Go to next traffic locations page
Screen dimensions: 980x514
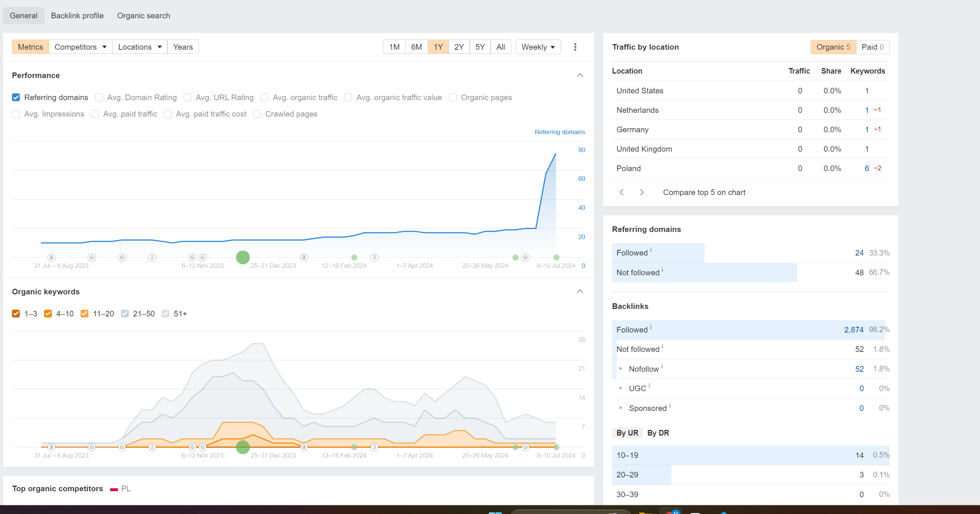click(x=642, y=192)
